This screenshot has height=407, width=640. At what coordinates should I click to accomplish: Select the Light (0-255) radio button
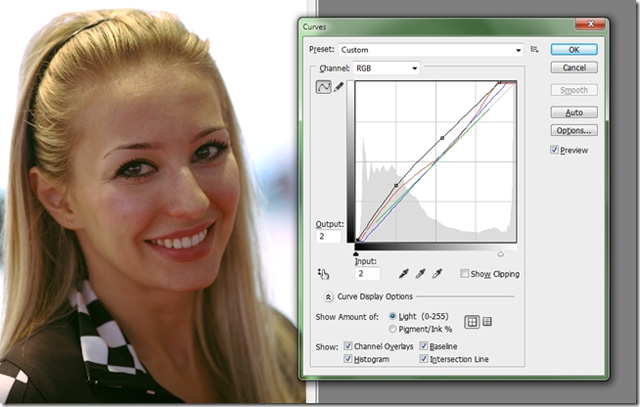tap(393, 316)
